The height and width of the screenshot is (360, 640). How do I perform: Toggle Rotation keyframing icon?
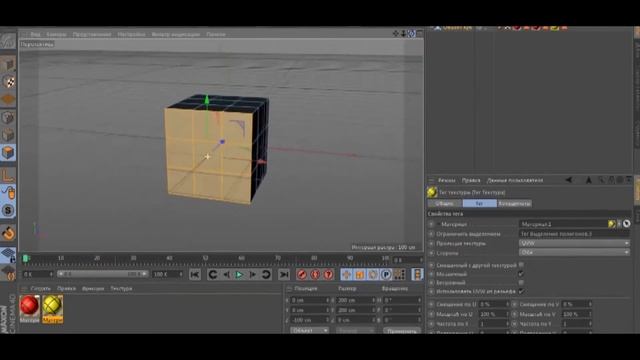[x=373, y=275]
